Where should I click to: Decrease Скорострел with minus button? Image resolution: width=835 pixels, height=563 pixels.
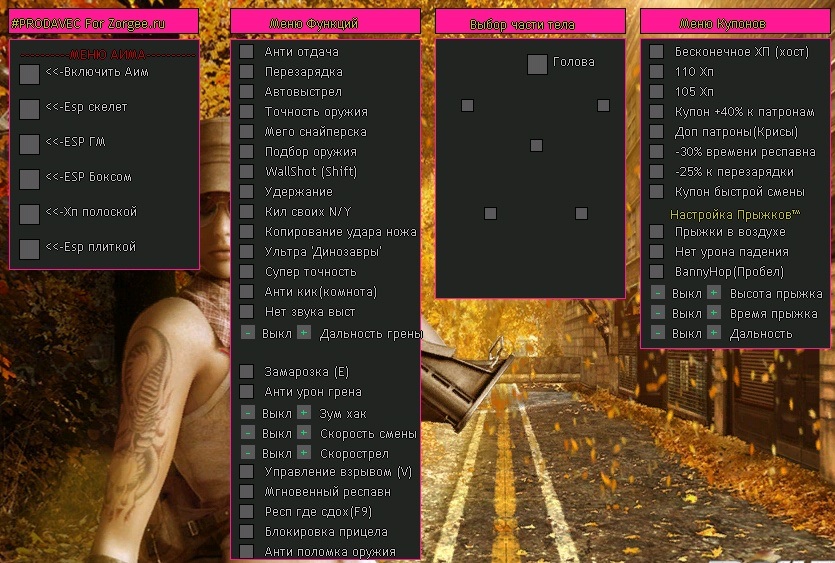click(248, 453)
